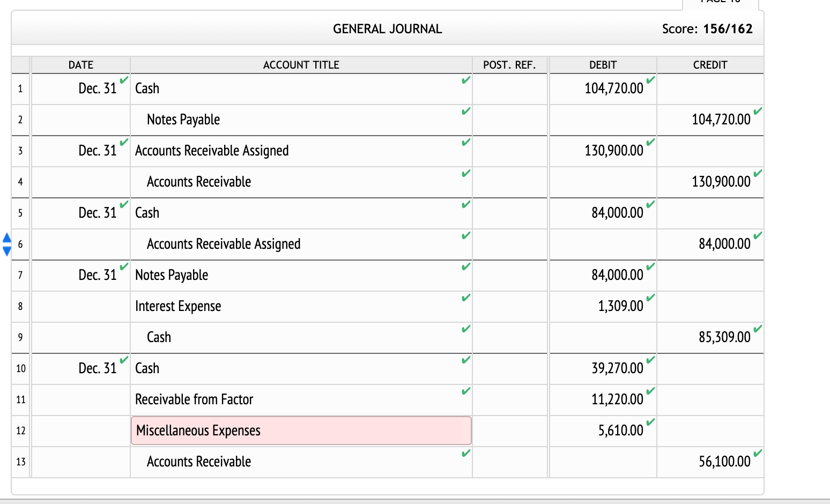Click the post ref cell for Interest Expense
830x504 pixels.
510,307
